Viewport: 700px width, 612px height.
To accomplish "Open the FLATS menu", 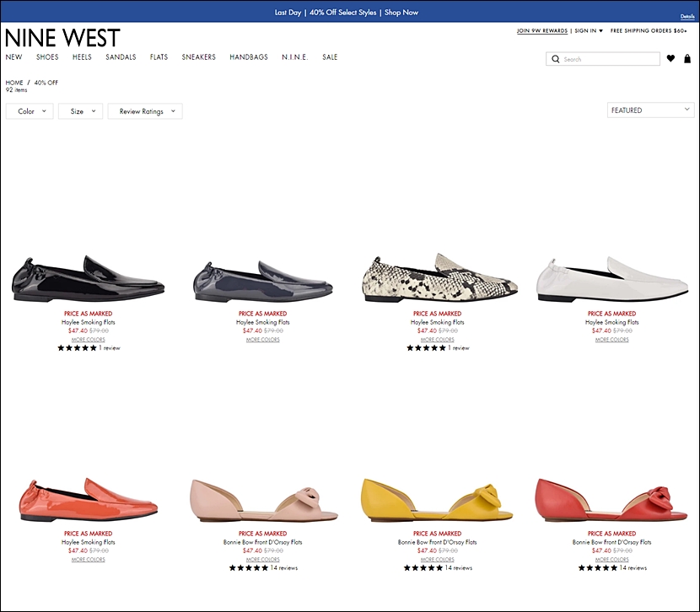I will pyautogui.click(x=159, y=57).
